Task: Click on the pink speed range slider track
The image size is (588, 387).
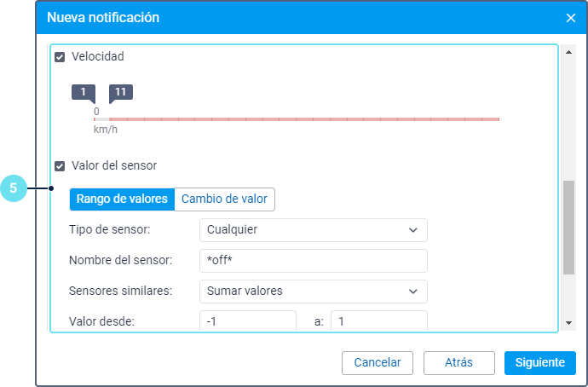Action: (x=303, y=119)
